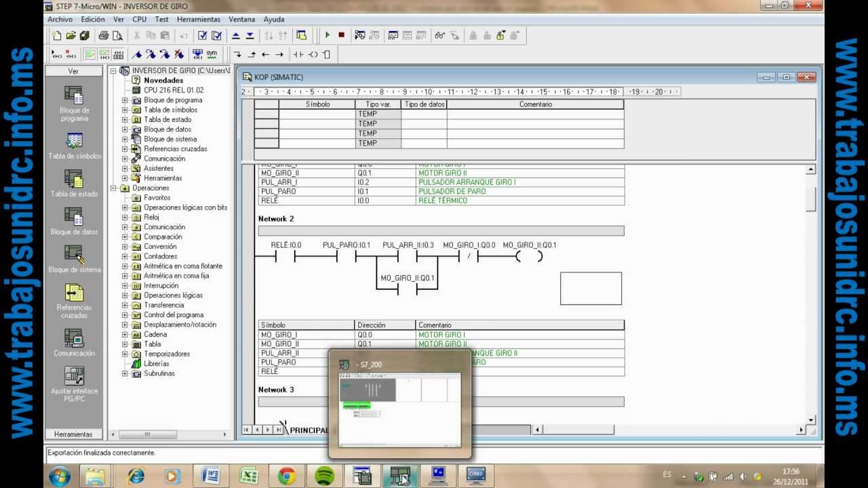Screen dimensions: 868x488
Task: Expand Operaciones lógicas con bits node
Action: click(125, 208)
